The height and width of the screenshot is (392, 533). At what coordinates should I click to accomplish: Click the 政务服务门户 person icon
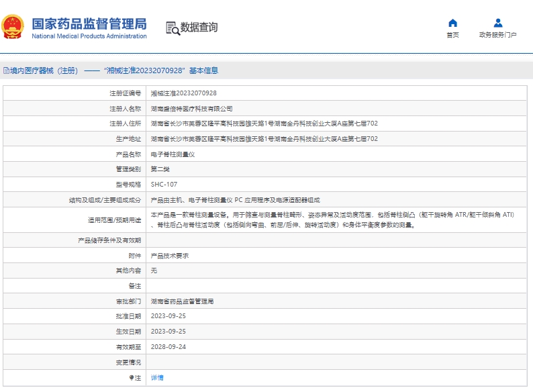coord(497,23)
